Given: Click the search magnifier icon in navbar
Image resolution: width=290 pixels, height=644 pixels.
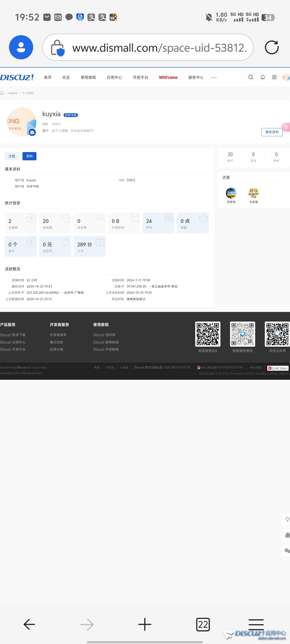Looking at the screenshot, I should pos(251,77).
